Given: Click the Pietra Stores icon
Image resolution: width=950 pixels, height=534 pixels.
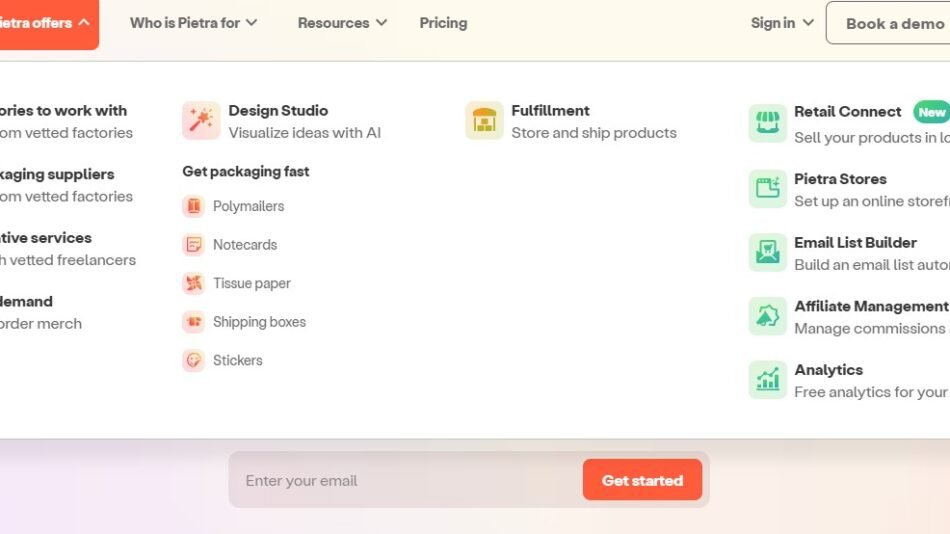Looking at the screenshot, I should [x=767, y=188].
